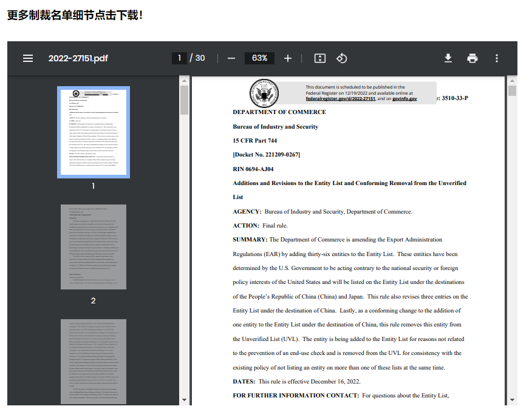Click 'FOR FURTHER INFORMATION CONTACT:' text
The height and width of the screenshot is (409, 532).
pos(296,396)
